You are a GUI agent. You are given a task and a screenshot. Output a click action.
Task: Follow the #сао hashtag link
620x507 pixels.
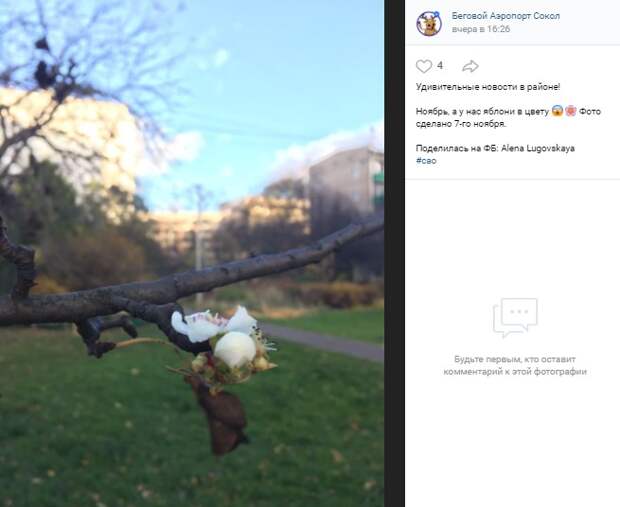(x=426, y=161)
